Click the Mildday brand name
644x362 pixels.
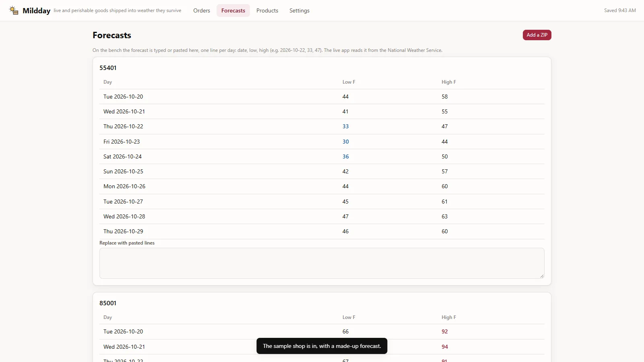click(x=36, y=10)
